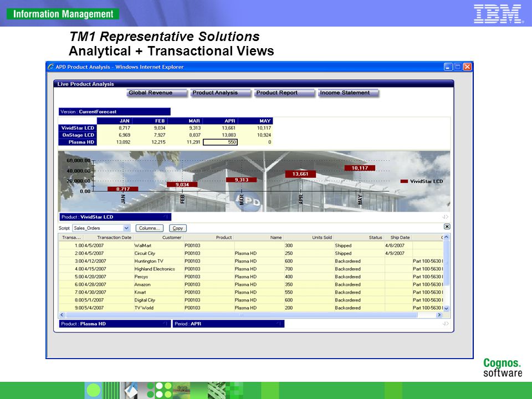This screenshot has height=399, width=532.
Task: Minimize the APD Product Analysis window
Action: coord(448,67)
